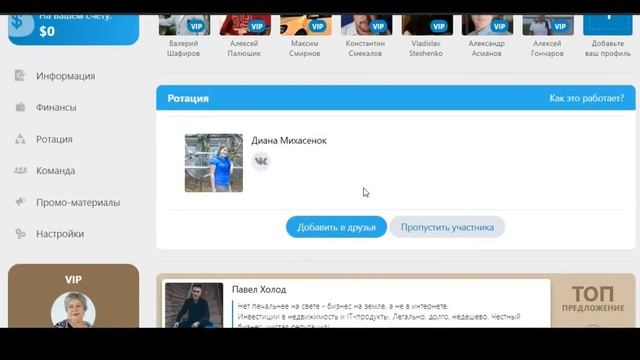This screenshot has height=360, width=640.
Task: Click the name Павел Холод
Action: point(259,289)
